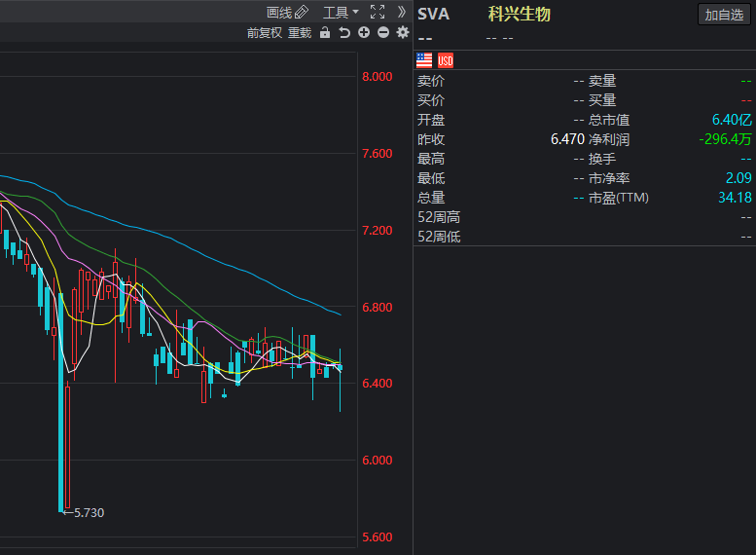This screenshot has width=756, height=555.
Task: Click 市净率 value 2.09
Action: click(738, 178)
